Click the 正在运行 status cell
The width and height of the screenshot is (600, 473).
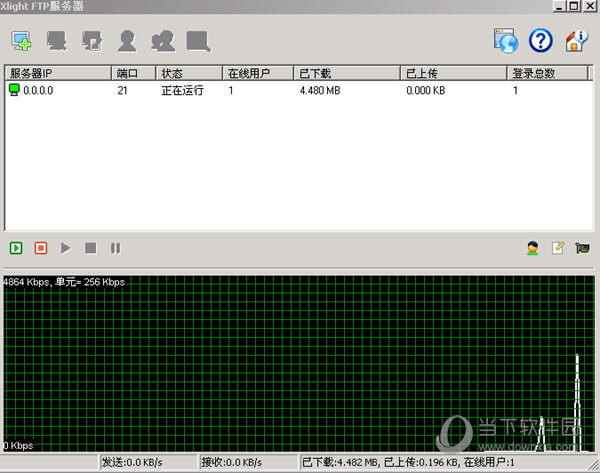[183, 91]
